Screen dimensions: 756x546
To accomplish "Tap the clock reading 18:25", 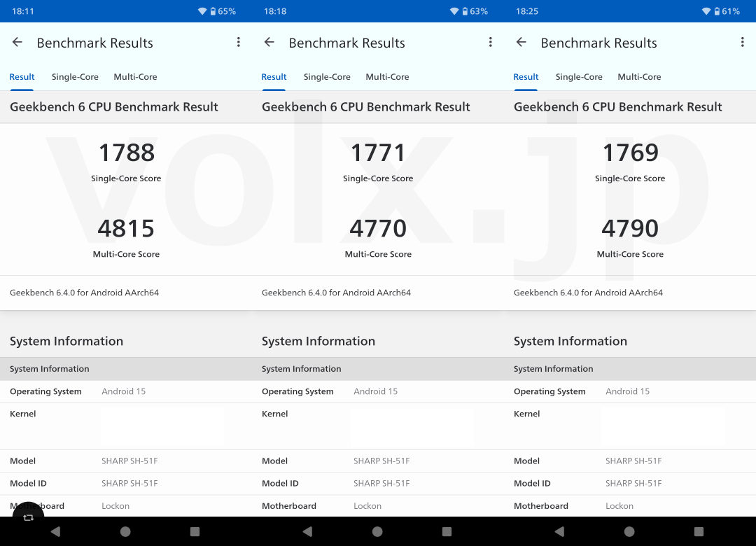I will (x=527, y=11).
